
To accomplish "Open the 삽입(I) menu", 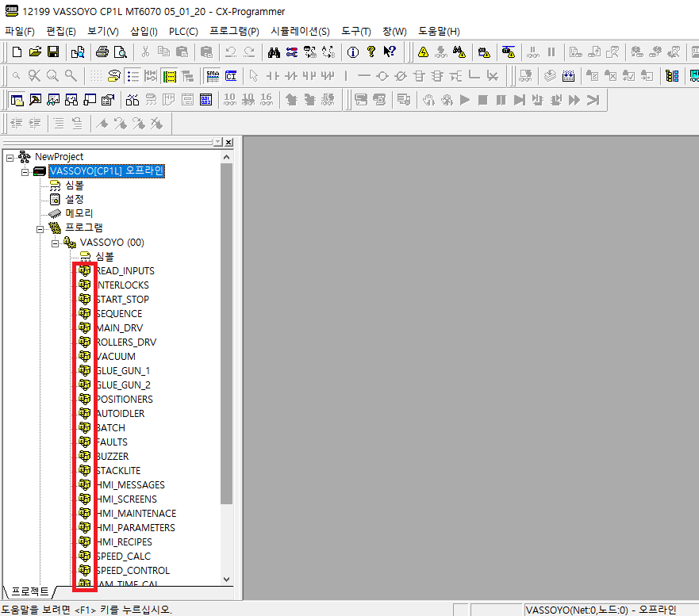I will [x=144, y=31].
